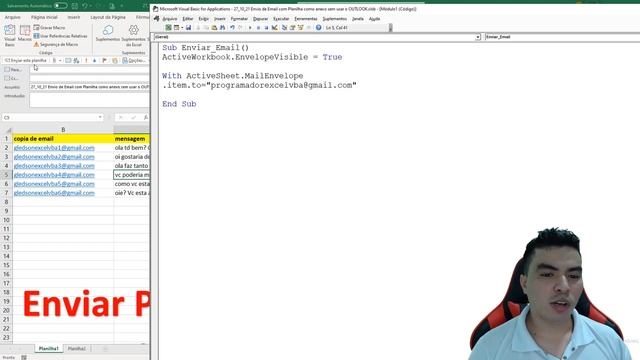
Task: Save project with VBA toolbar disk icon
Action: pyautogui.click(x=188, y=28)
